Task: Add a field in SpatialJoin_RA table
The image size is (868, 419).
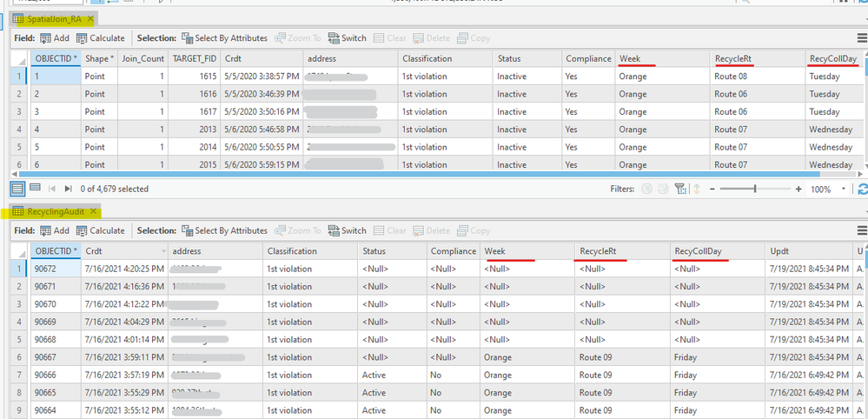Action: (55, 38)
